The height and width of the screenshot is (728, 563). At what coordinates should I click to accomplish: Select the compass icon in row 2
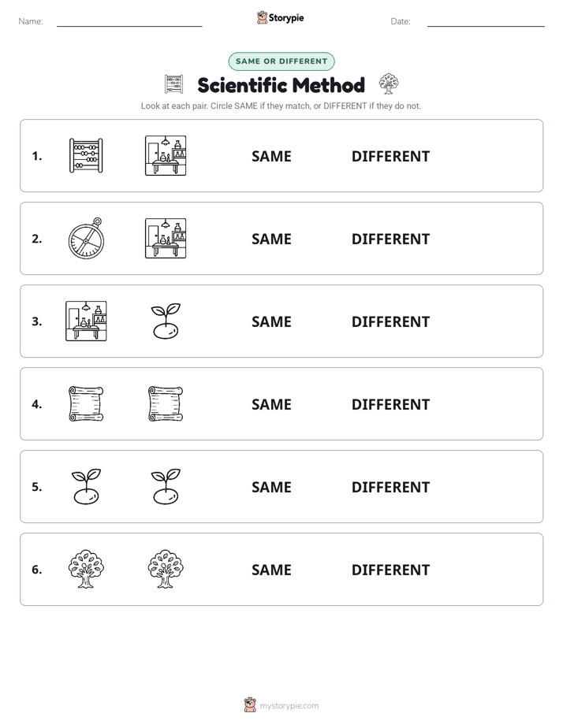tap(87, 238)
